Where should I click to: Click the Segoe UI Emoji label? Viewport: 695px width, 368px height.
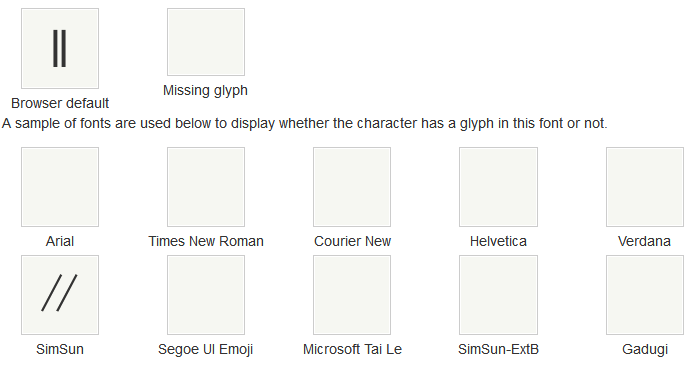(x=205, y=350)
